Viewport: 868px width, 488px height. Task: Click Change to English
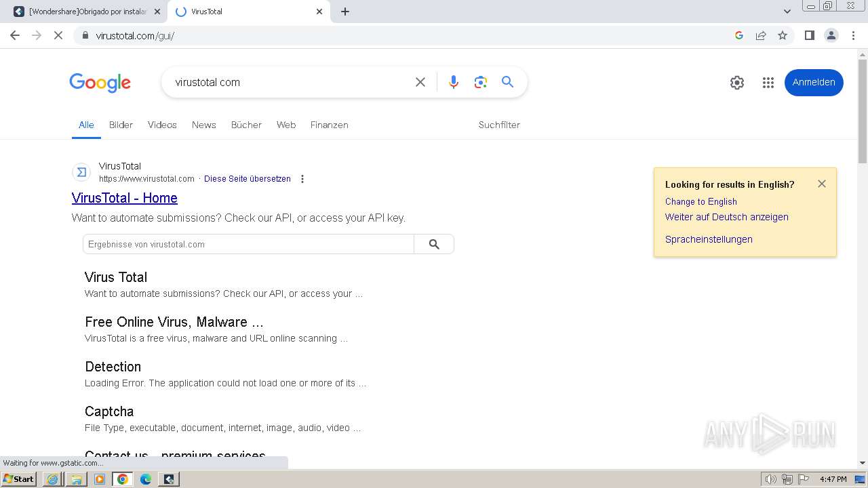tap(701, 201)
